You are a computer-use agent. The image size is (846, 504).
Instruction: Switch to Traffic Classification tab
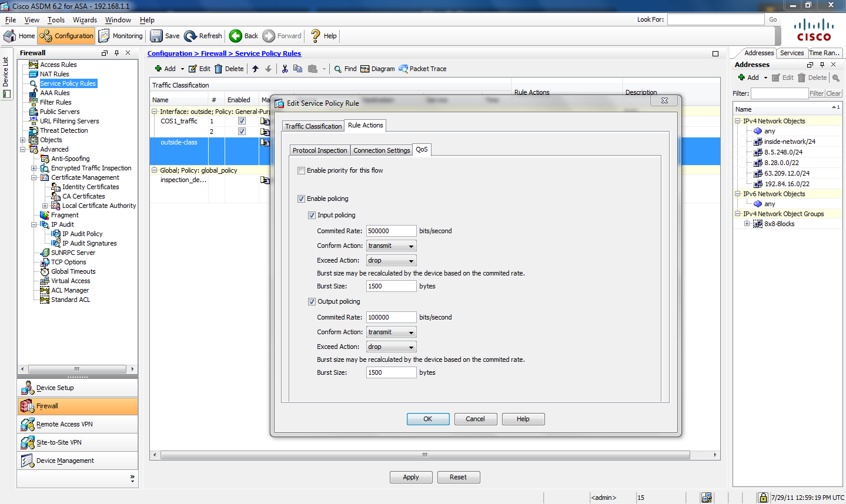(x=313, y=126)
